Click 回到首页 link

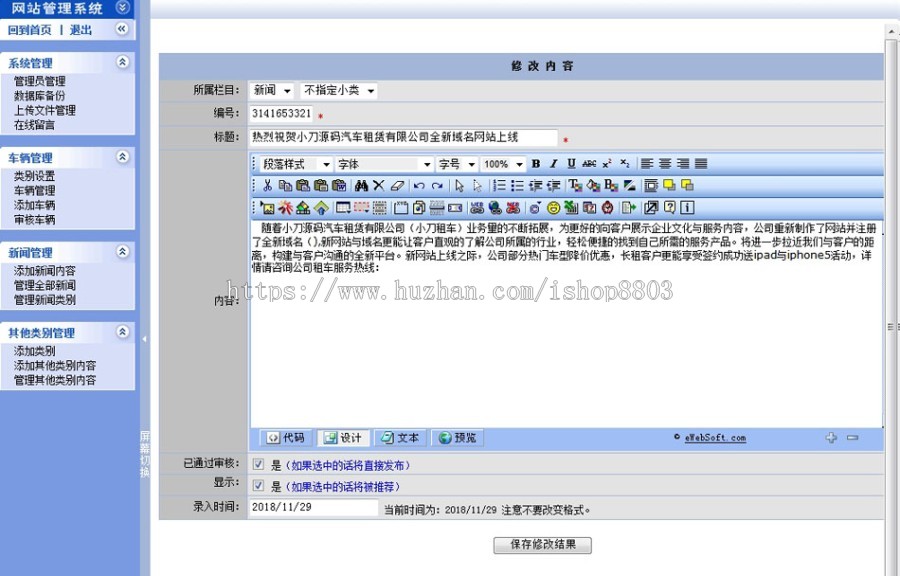pyautogui.click(x=29, y=30)
